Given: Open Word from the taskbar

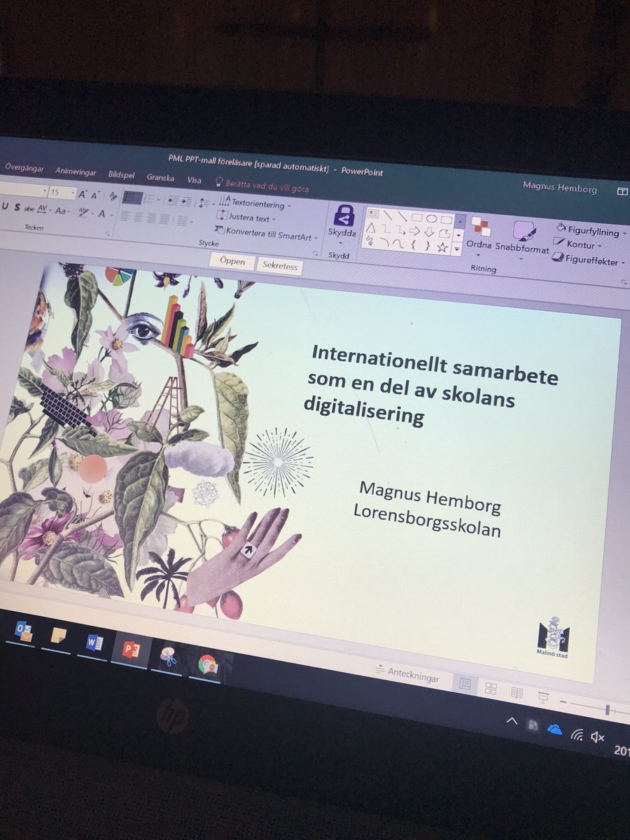Looking at the screenshot, I should coord(94,643).
